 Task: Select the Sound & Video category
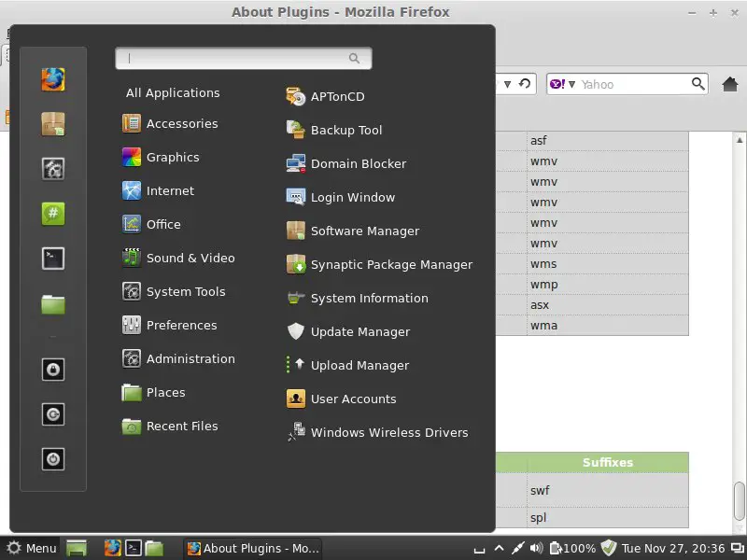click(x=178, y=259)
